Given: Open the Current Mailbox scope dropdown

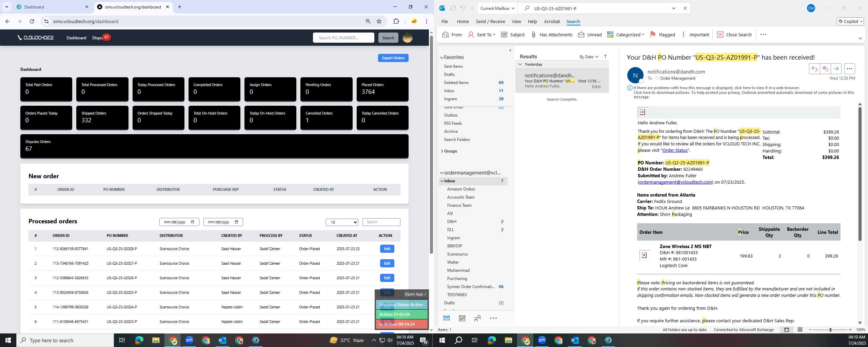Looking at the screenshot, I should pyautogui.click(x=497, y=8).
